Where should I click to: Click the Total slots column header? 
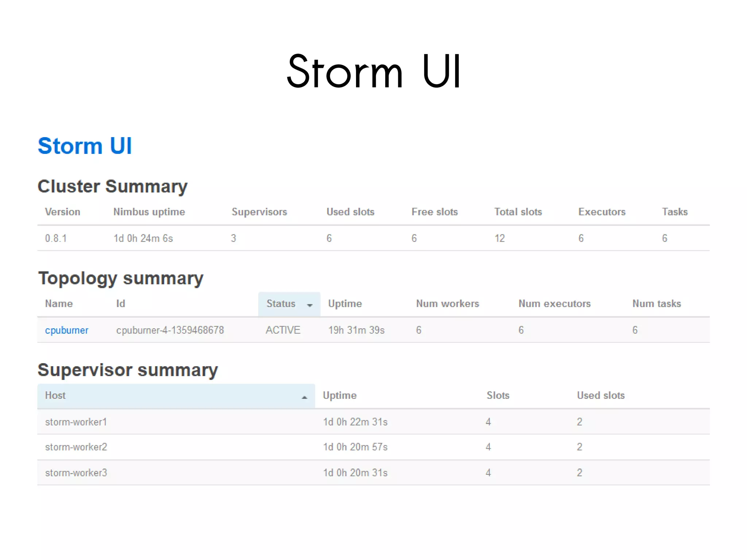coord(518,212)
